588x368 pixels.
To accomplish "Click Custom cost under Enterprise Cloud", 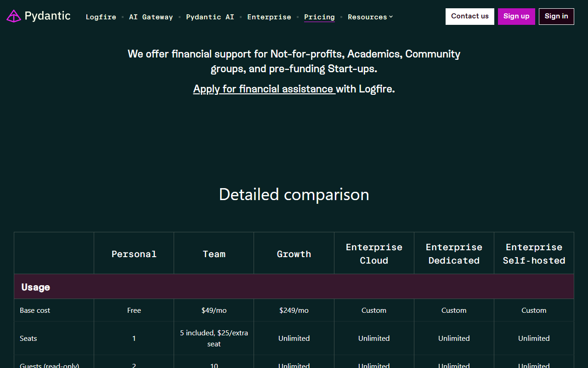I will coord(374,310).
